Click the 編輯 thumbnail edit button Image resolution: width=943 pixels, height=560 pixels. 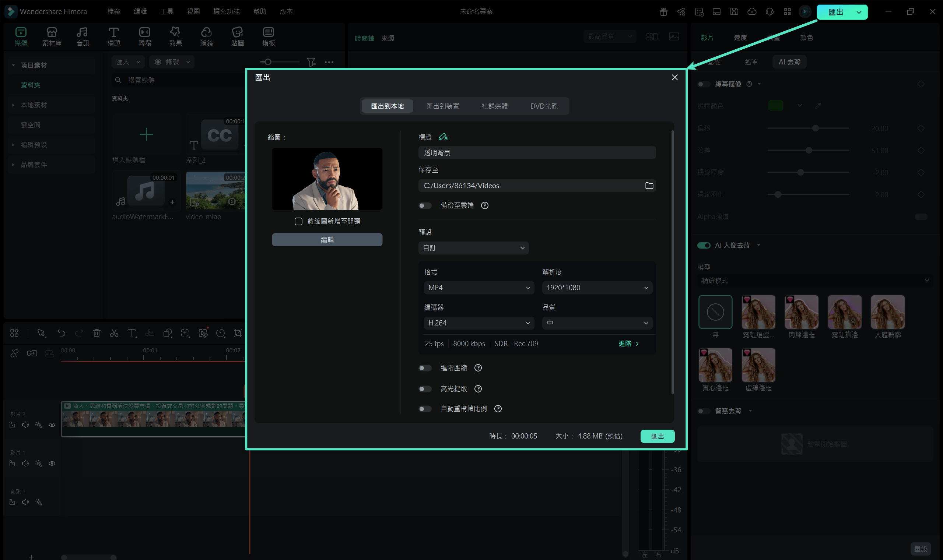(x=327, y=240)
